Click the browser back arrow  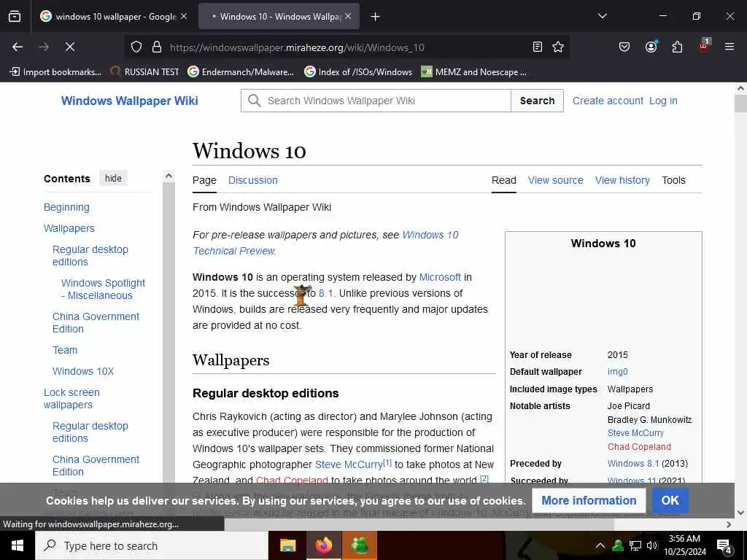(x=18, y=47)
